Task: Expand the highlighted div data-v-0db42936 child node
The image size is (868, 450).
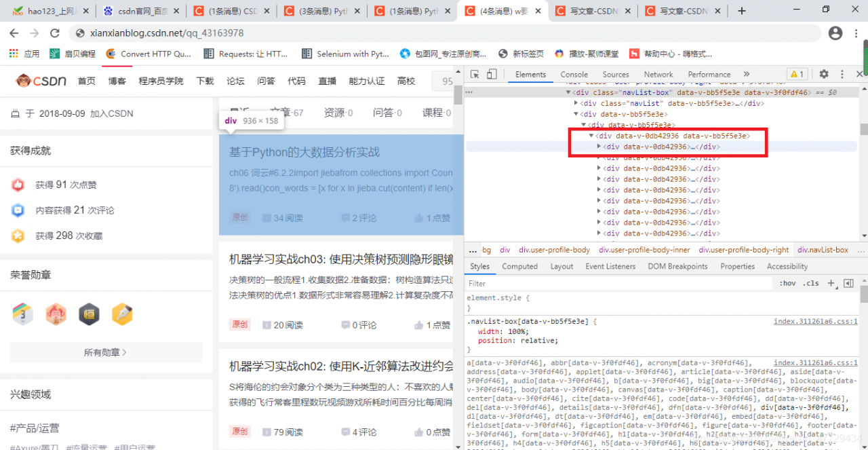Action: pyautogui.click(x=599, y=147)
